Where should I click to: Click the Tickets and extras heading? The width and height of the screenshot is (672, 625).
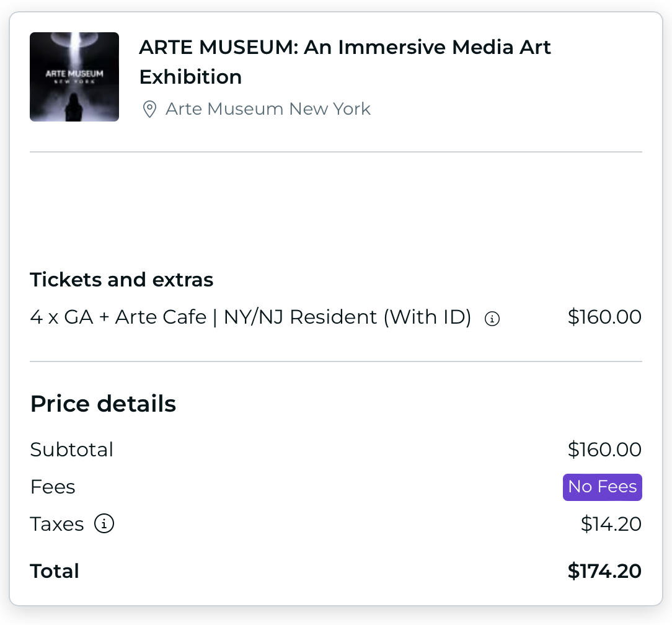point(122,280)
